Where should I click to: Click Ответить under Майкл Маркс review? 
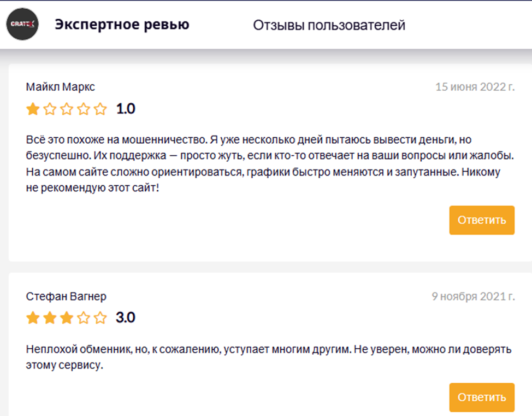click(x=482, y=220)
